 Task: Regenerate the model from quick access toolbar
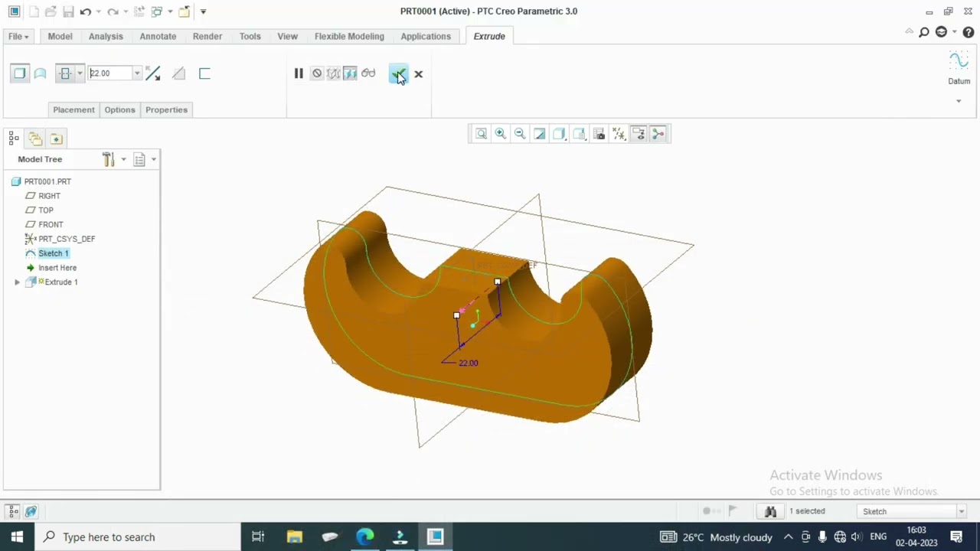138,11
